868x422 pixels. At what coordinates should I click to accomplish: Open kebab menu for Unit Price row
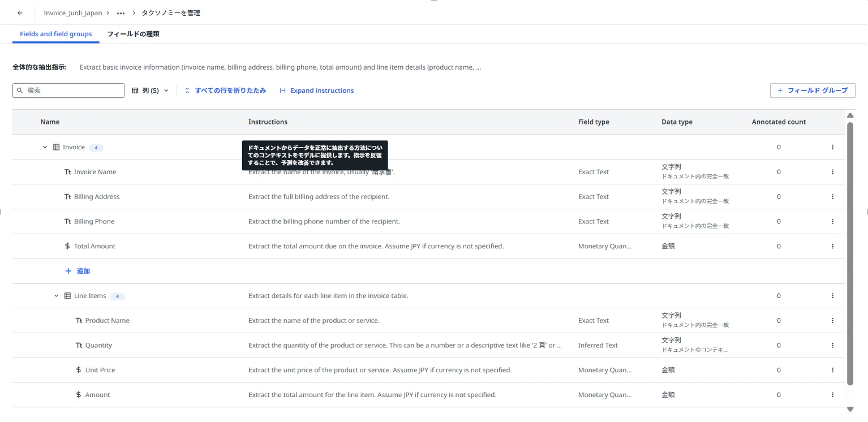click(832, 370)
